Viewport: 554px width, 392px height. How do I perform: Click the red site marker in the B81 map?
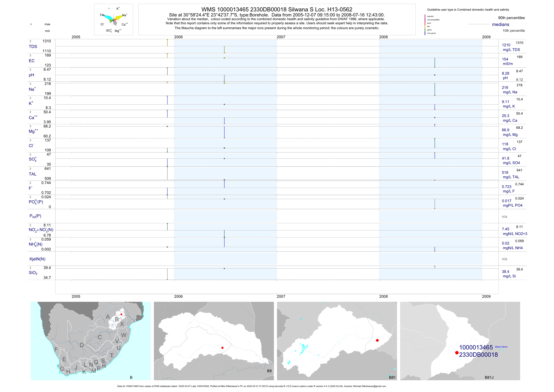[377, 340]
